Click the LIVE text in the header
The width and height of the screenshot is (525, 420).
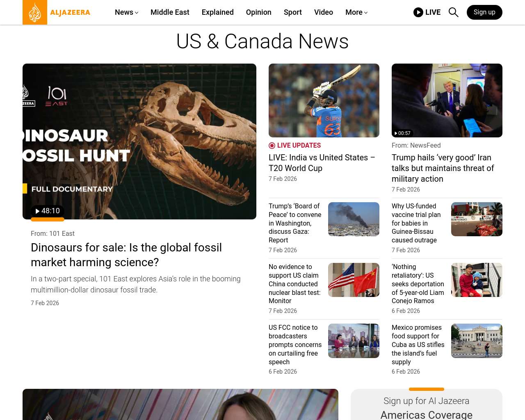pyautogui.click(x=433, y=12)
